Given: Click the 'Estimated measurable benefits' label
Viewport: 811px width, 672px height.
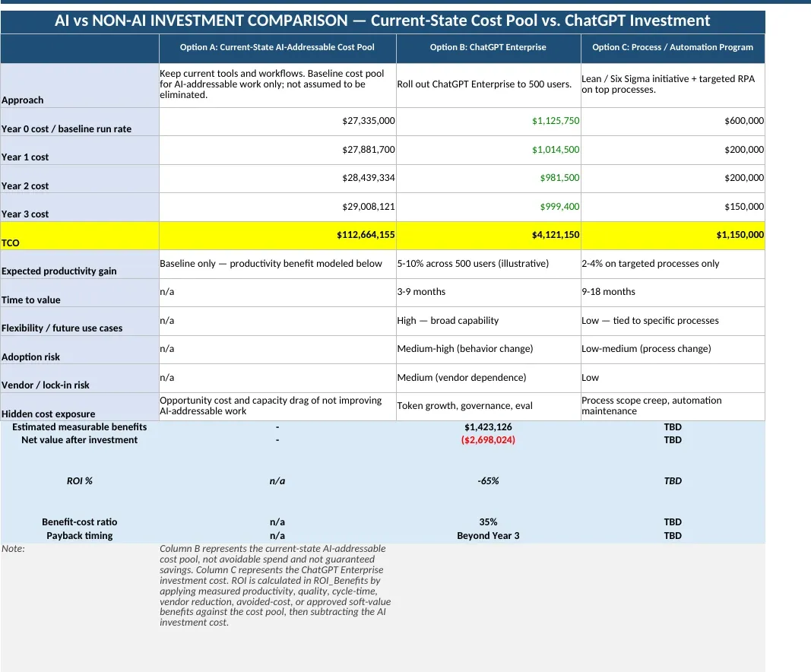Looking at the screenshot, I should (80, 427).
